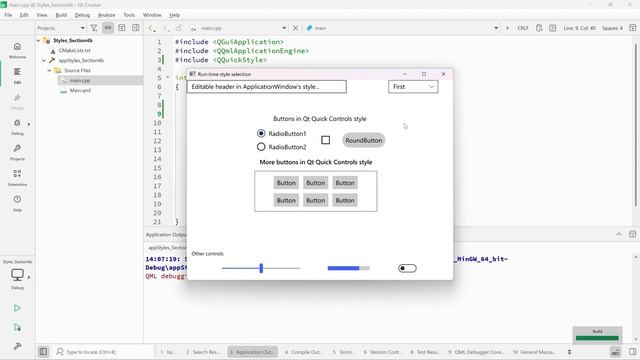Open Help mode in sidebar
Viewport: 640px width, 360px height.
17,203
